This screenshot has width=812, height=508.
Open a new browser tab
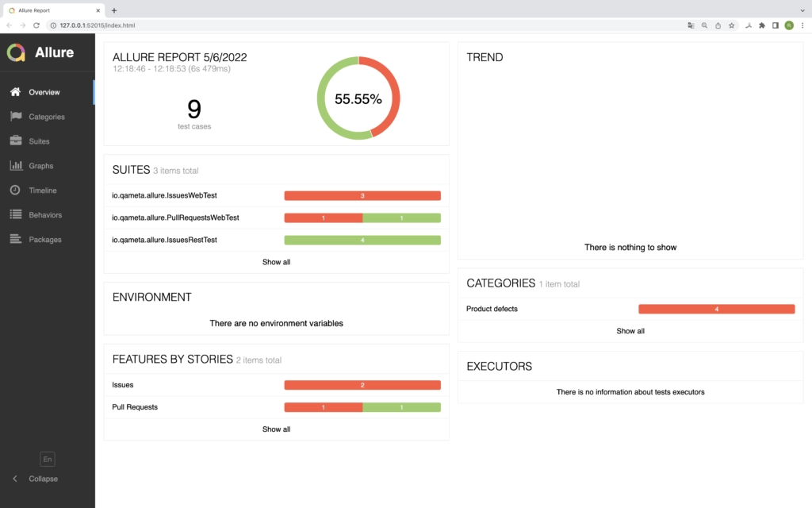[114, 10]
